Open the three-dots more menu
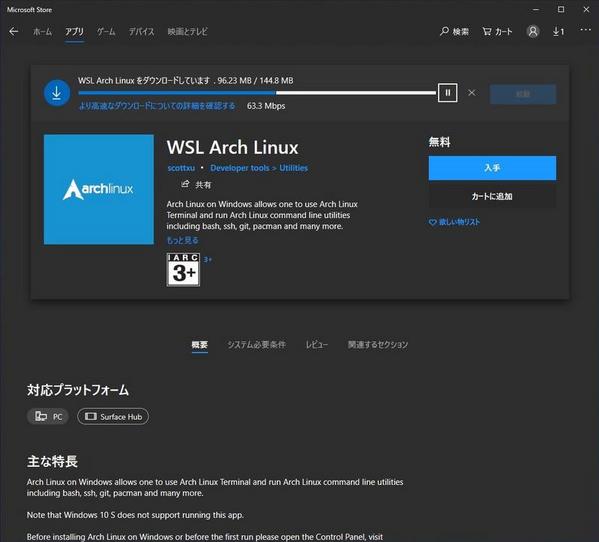 point(585,30)
